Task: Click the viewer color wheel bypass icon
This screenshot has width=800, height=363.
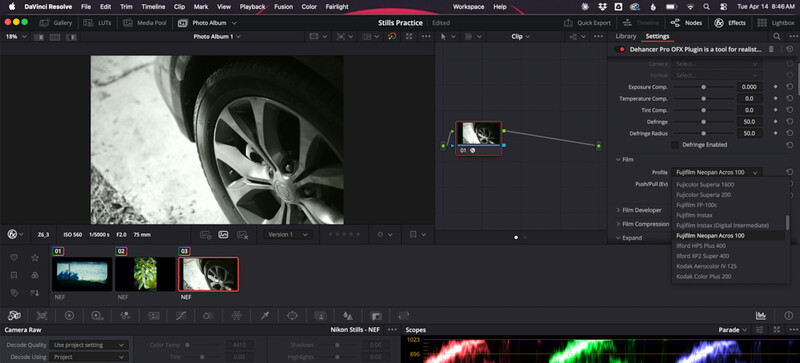Action: pos(391,36)
